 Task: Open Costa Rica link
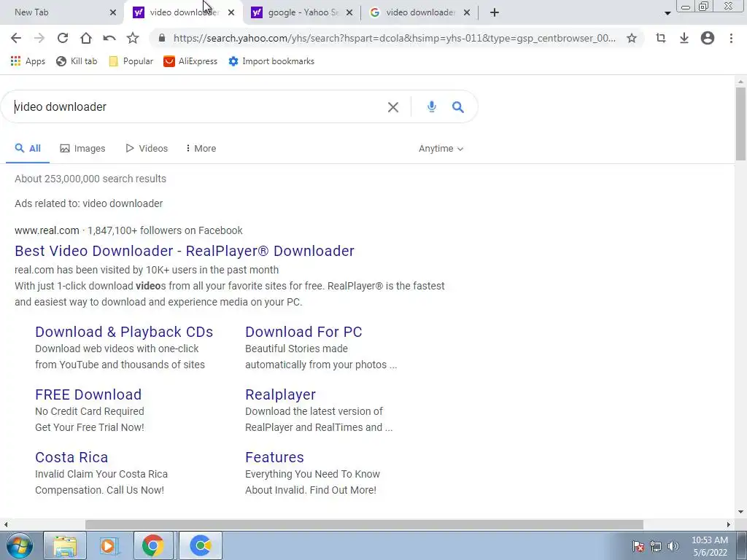point(71,457)
